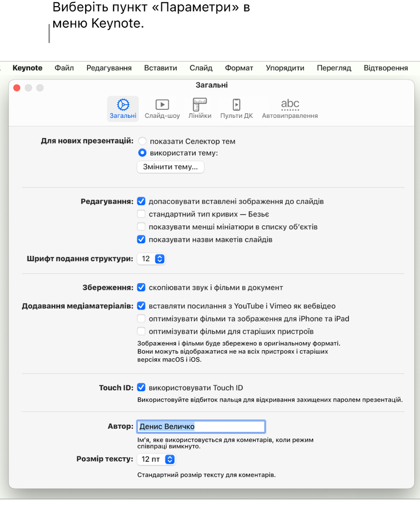
Task: Close the window with red button
Action: point(17,88)
